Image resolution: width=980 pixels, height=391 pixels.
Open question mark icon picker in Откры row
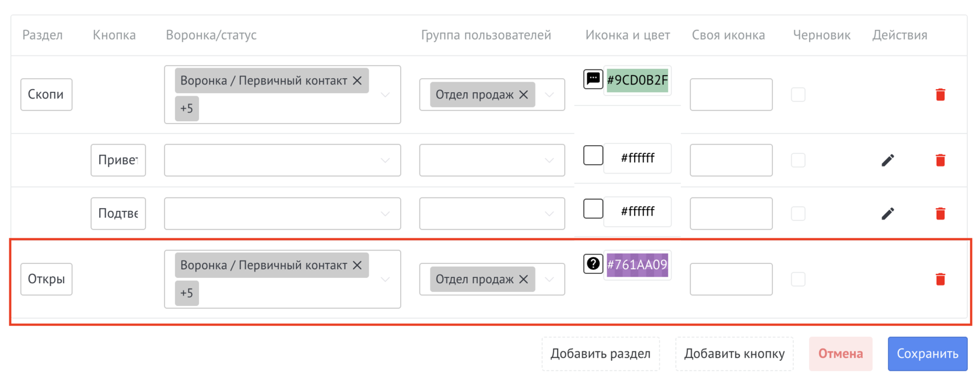click(x=593, y=263)
